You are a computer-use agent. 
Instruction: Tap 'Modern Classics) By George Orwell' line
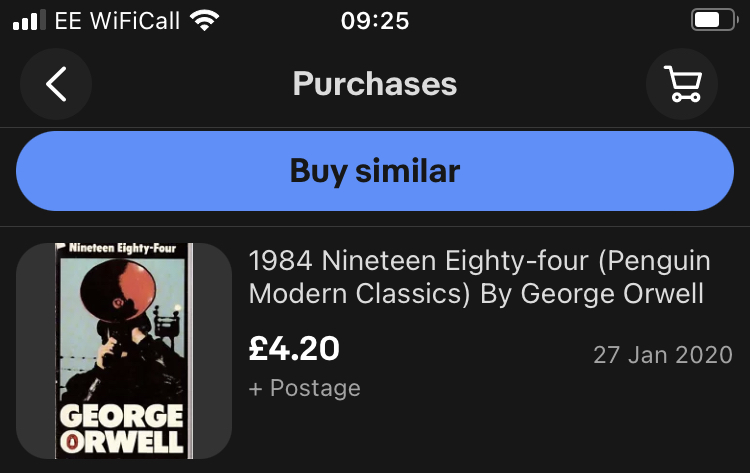(475, 295)
